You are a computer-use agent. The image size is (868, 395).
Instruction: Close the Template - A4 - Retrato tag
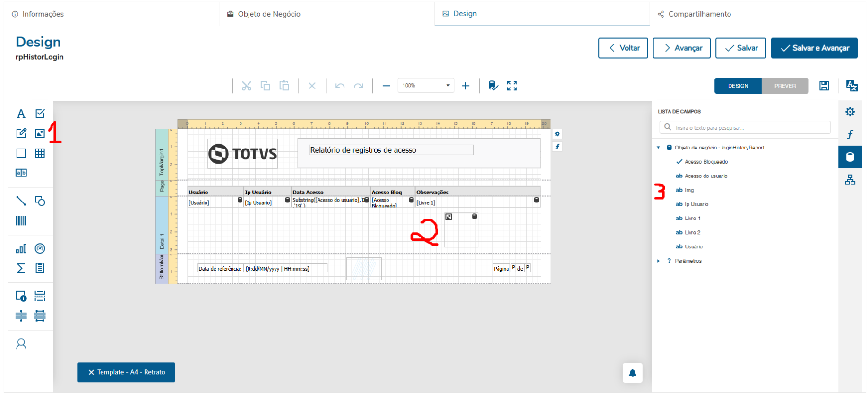tap(91, 372)
